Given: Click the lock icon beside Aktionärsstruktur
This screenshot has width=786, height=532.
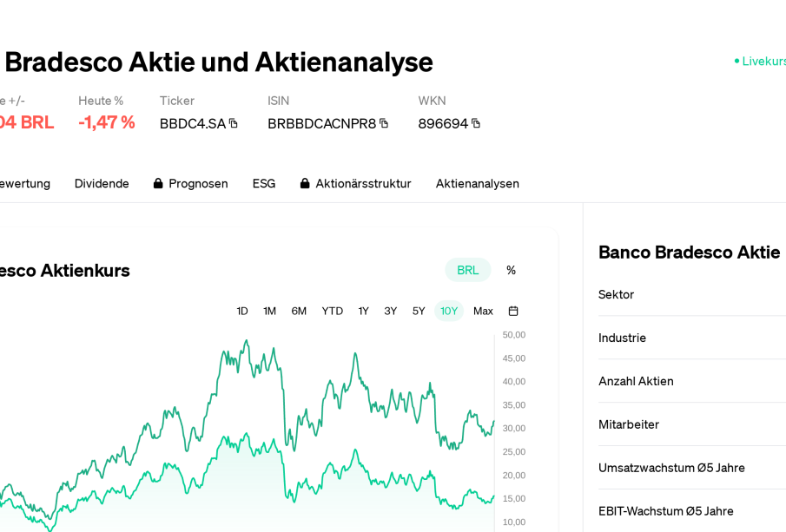Looking at the screenshot, I should pos(305,183).
